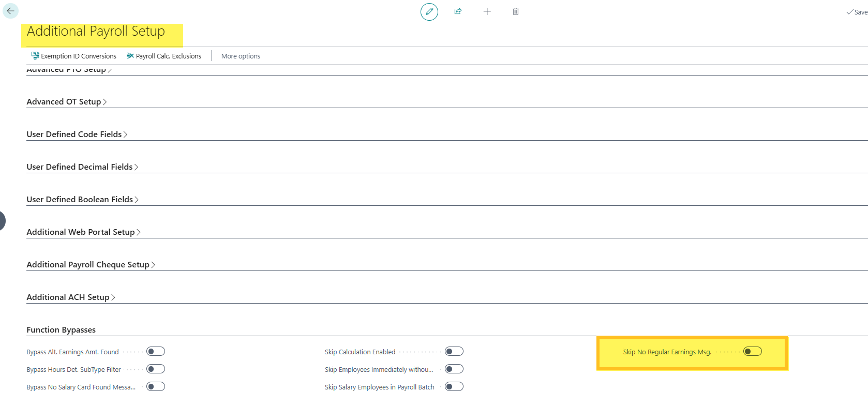Open Payroll Calc. Exclusions action

coord(163,56)
